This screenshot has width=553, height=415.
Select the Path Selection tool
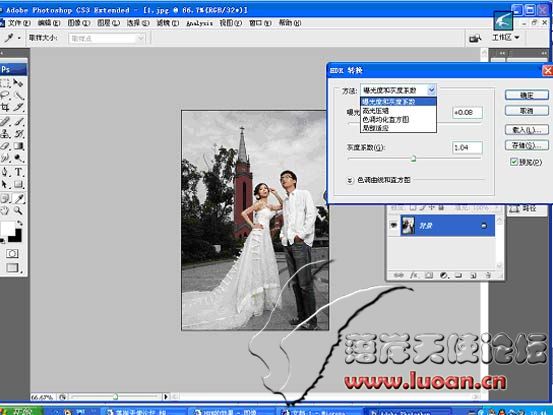pos(5,184)
